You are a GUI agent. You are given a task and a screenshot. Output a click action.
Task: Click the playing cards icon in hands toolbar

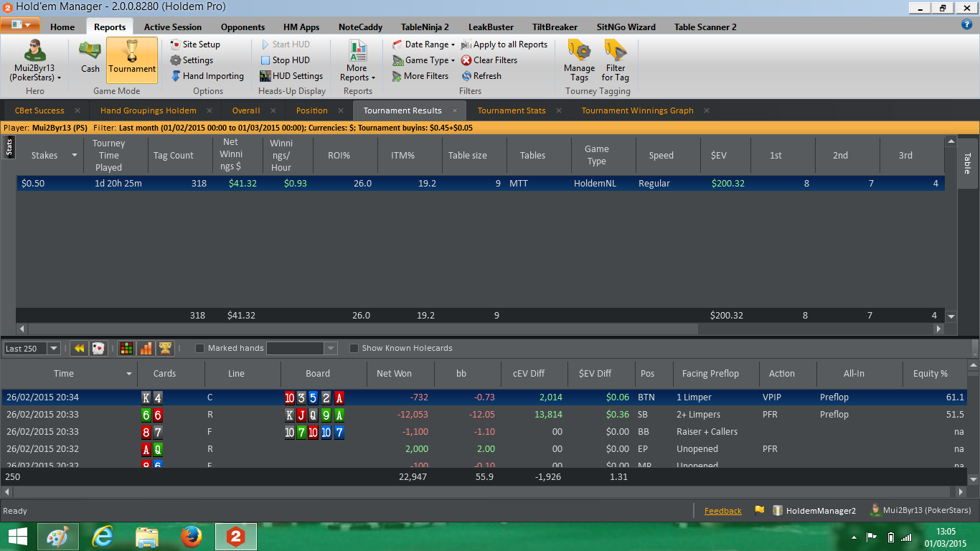click(x=98, y=348)
